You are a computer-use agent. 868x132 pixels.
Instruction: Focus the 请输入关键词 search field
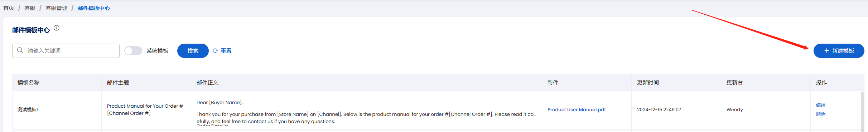(x=66, y=51)
